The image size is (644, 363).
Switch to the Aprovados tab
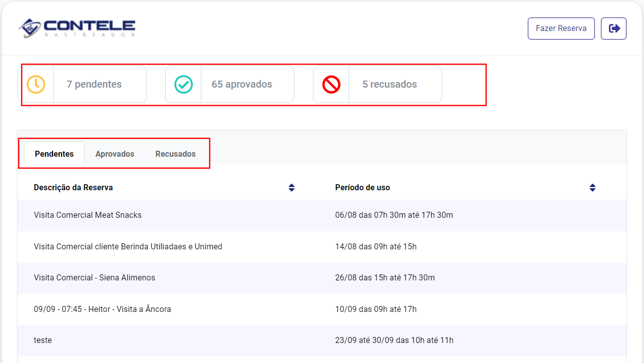pyautogui.click(x=115, y=154)
